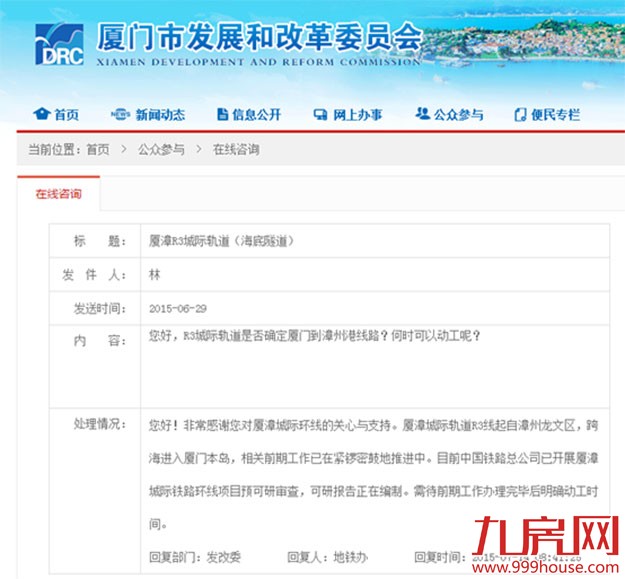Open the www.999house.com link
625x579 pixels.
pyautogui.click(x=564, y=566)
